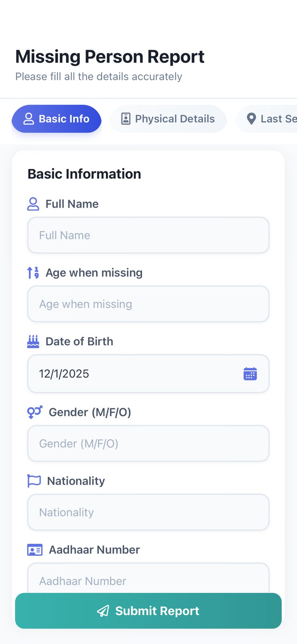Click the flag icon beside Nationality

(34, 481)
